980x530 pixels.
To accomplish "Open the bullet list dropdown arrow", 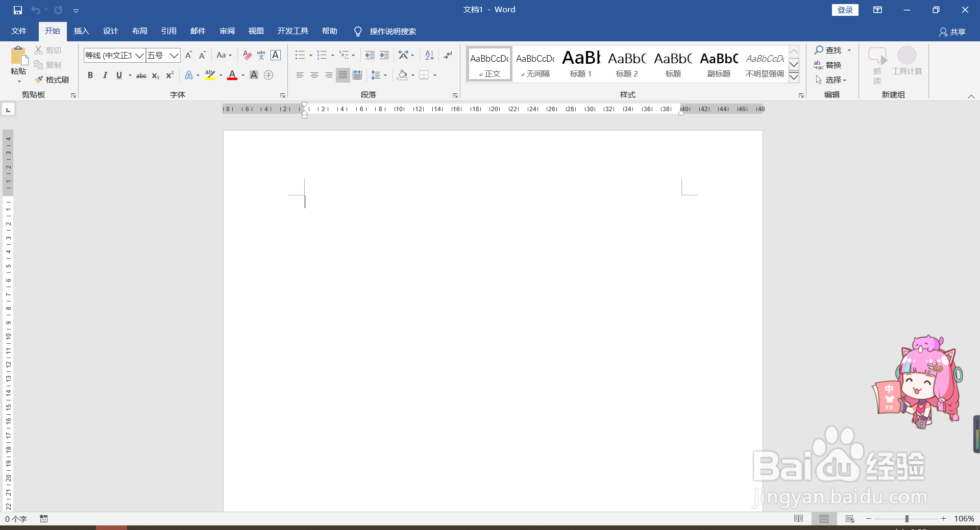I will click(310, 55).
